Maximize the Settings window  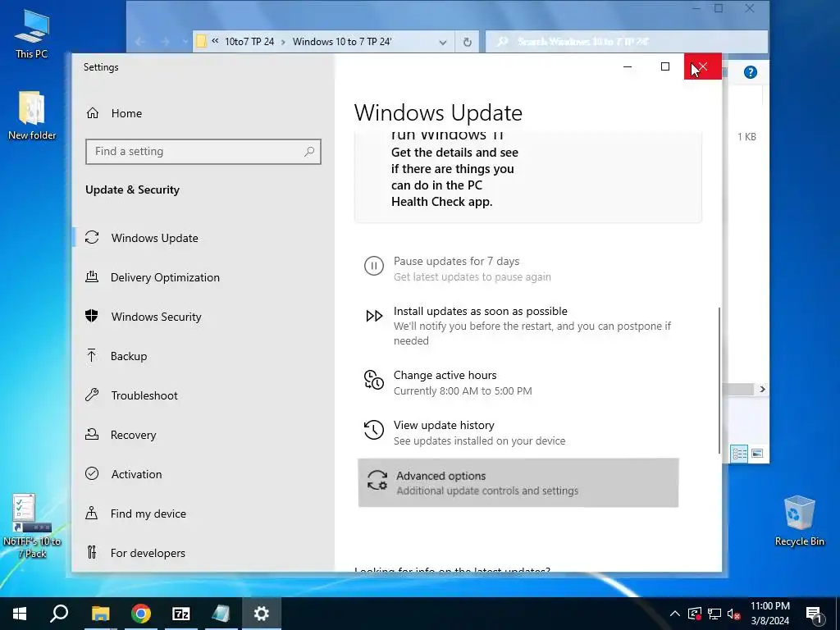(x=664, y=67)
